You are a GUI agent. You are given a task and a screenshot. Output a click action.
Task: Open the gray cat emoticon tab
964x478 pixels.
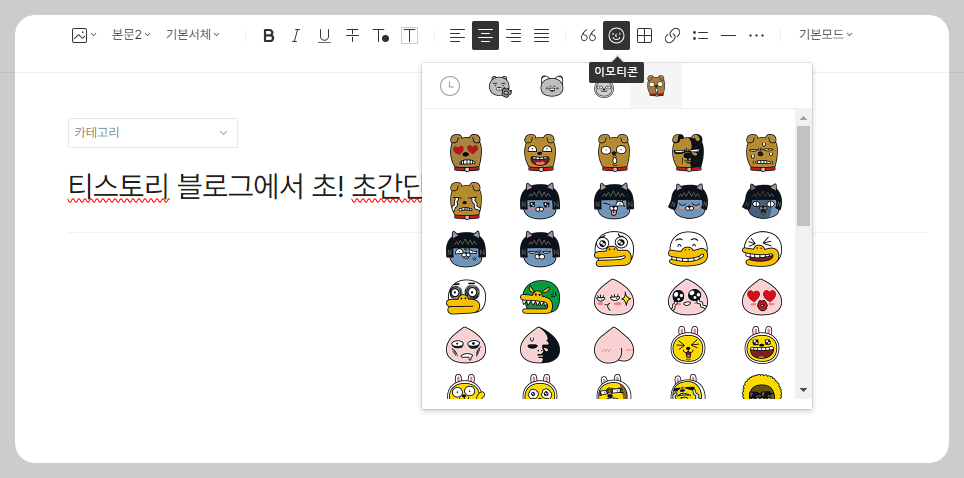pyautogui.click(x=551, y=86)
